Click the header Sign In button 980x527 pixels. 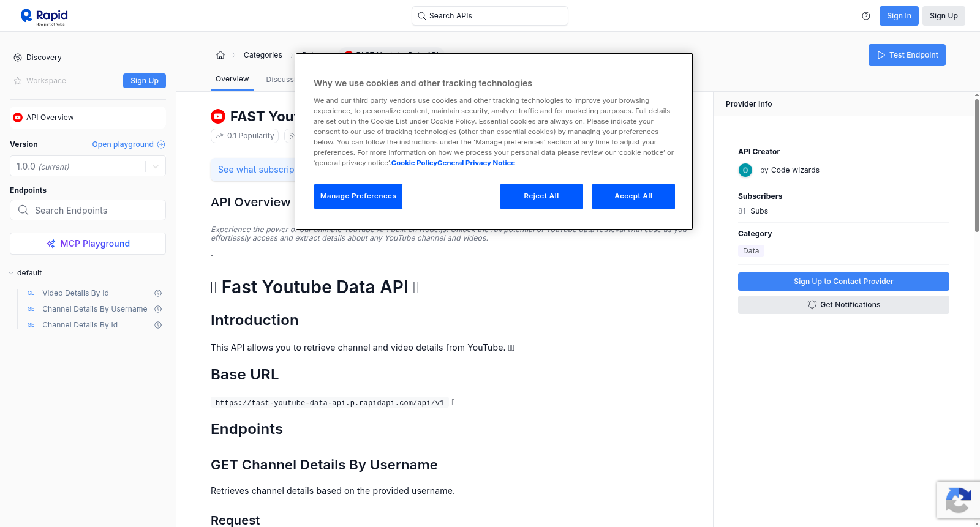click(899, 16)
